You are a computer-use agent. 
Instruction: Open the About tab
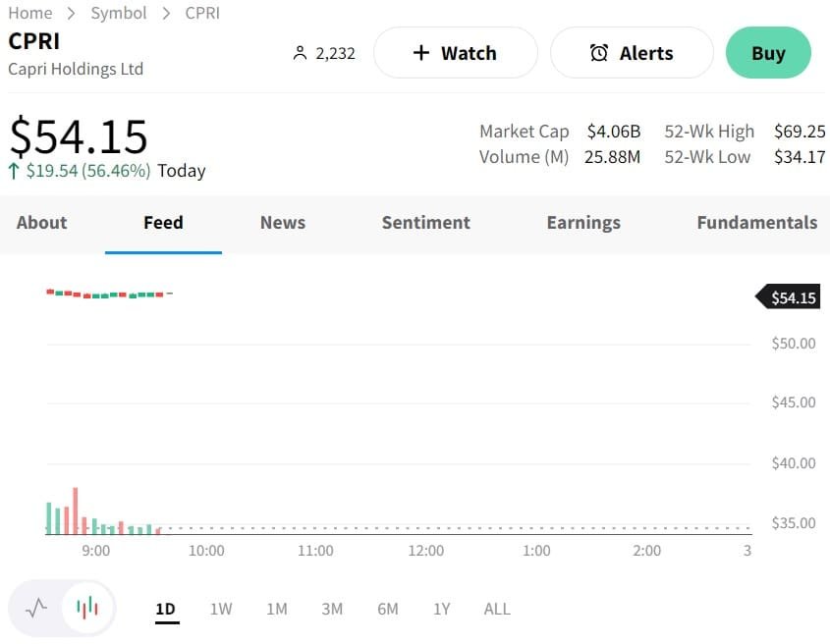[41, 223]
